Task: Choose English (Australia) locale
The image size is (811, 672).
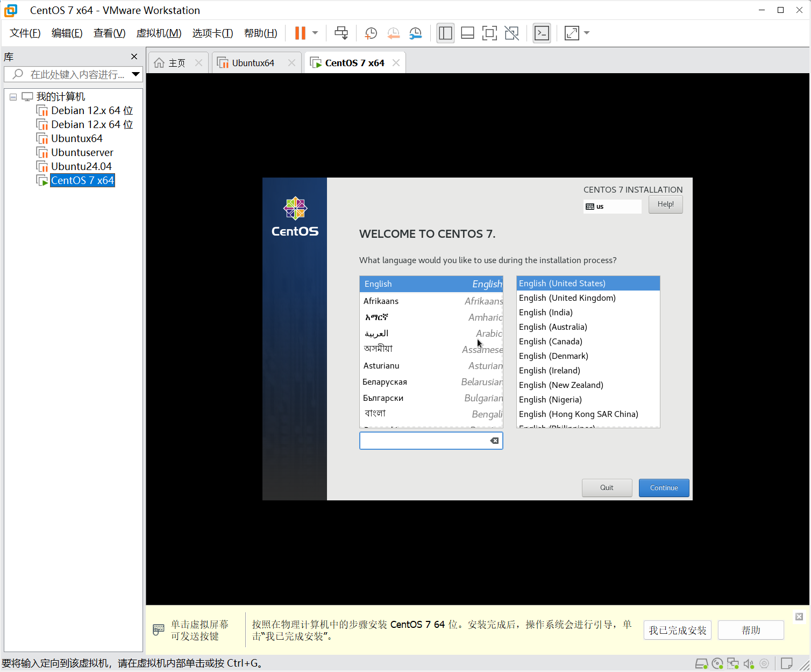Action: [x=588, y=327]
